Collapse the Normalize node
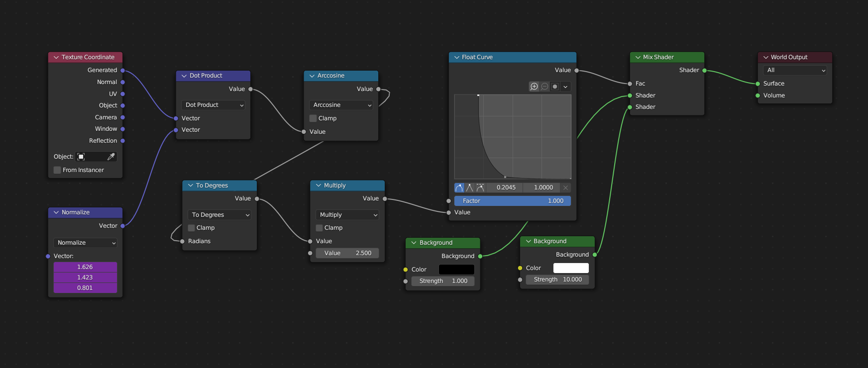This screenshot has height=368, width=868. (x=56, y=212)
